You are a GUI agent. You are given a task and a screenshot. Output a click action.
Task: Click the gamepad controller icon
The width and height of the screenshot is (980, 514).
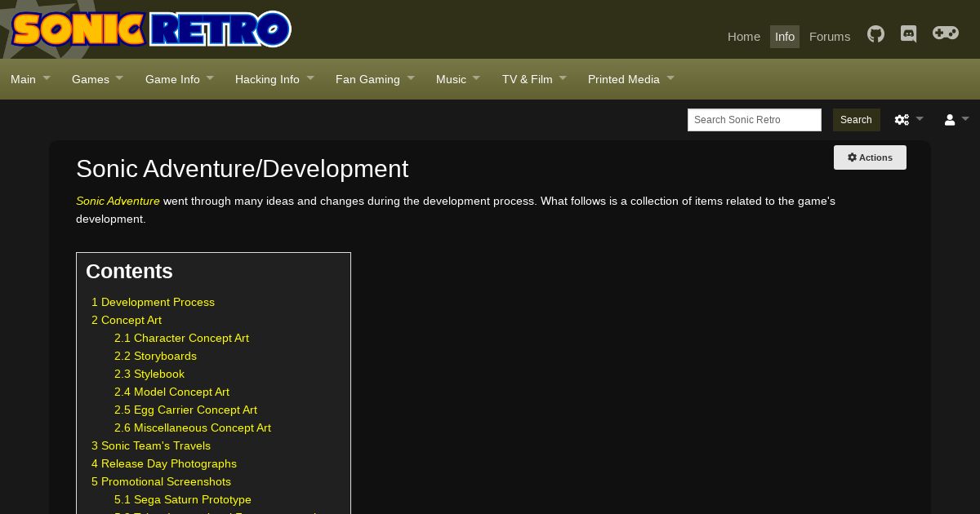[x=946, y=33]
